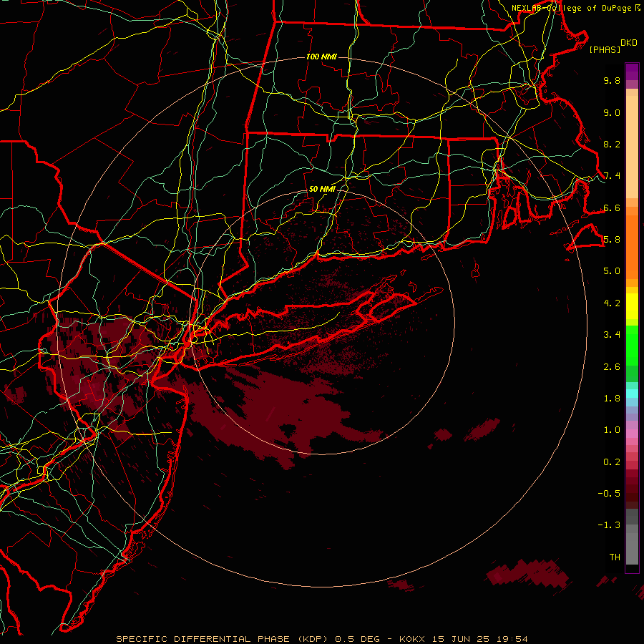
Task: Click the 19:54 timestamp in the caption
Action: click(514, 639)
